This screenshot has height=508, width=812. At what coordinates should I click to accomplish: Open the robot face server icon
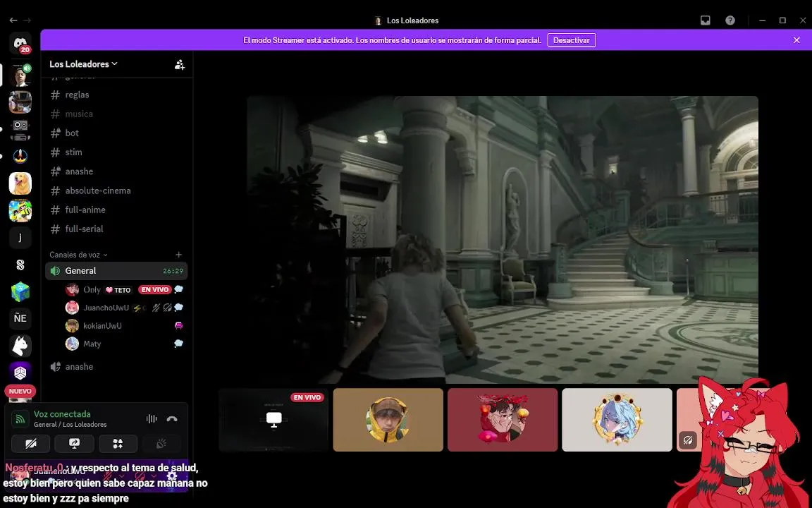[20, 130]
